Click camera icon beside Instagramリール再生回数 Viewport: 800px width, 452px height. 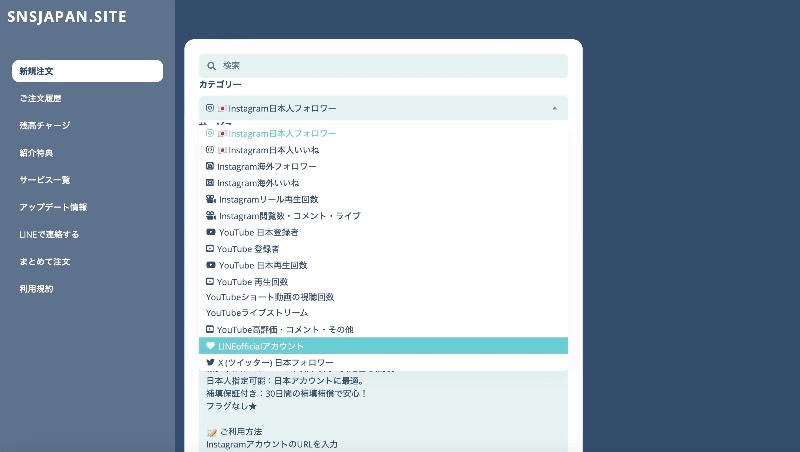point(211,199)
